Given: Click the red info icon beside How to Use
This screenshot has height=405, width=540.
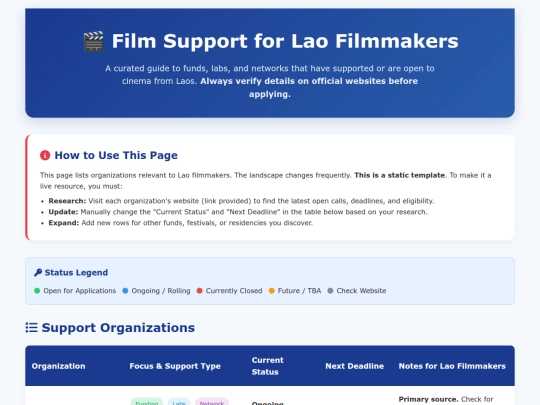Looking at the screenshot, I should click(x=45, y=155).
